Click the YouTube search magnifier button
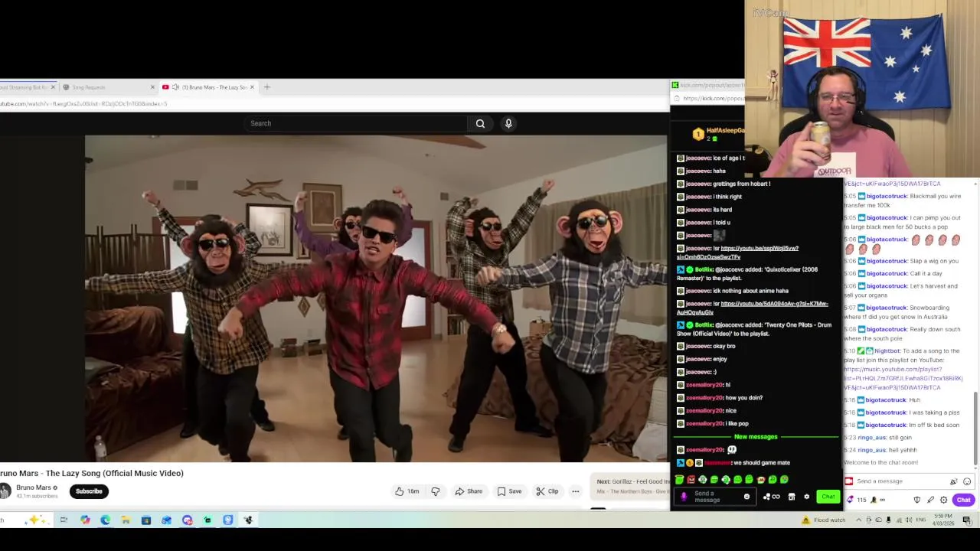980x551 pixels. pyautogui.click(x=480, y=123)
